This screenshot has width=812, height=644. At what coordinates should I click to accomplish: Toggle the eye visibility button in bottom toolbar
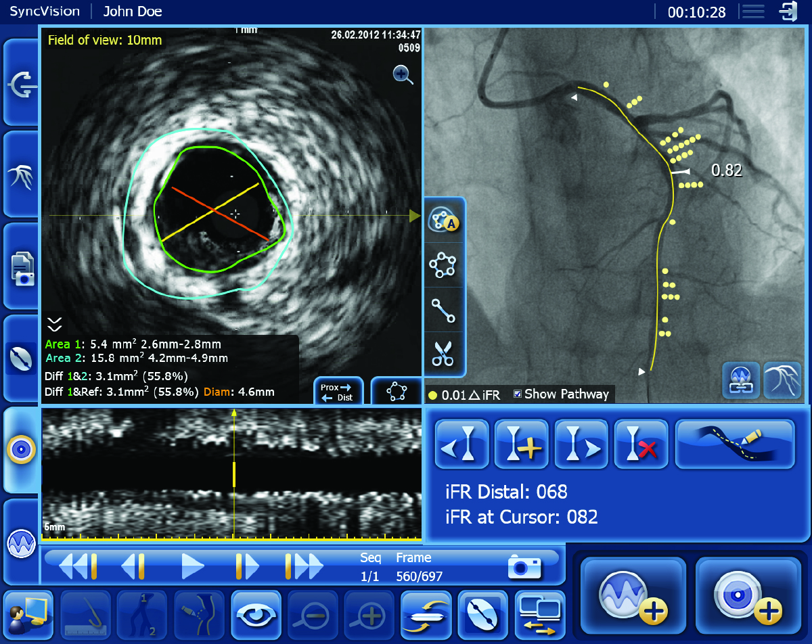click(256, 615)
